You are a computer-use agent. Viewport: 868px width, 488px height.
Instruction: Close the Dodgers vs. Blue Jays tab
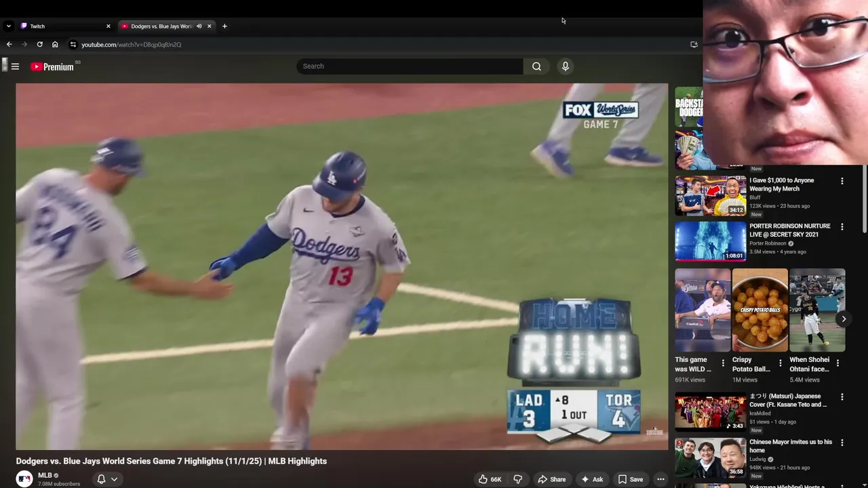click(210, 26)
